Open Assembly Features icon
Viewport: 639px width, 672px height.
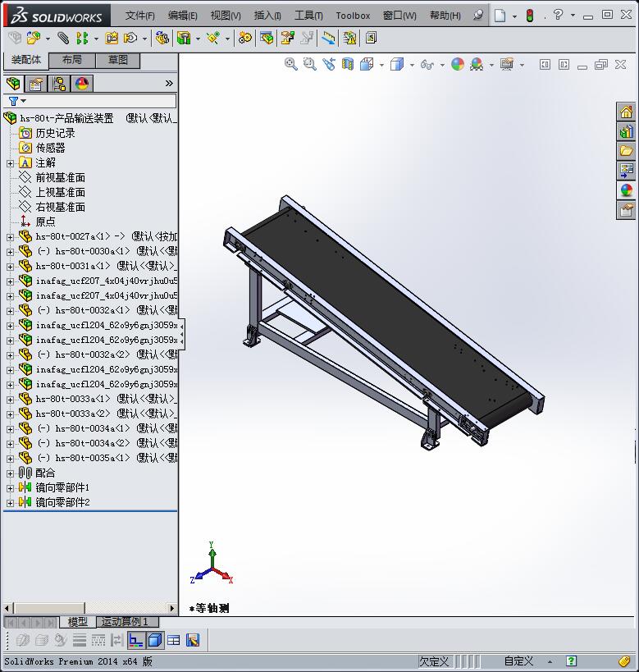tap(184, 38)
